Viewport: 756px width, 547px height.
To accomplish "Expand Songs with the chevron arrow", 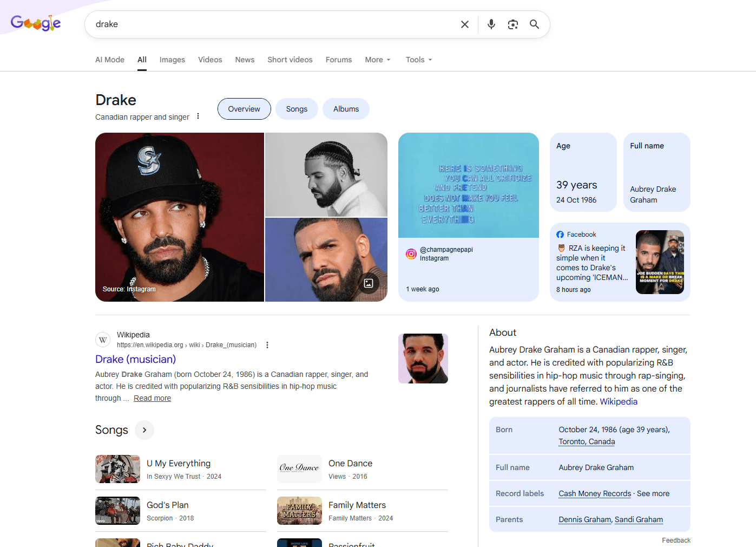I will click(x=144, y=430).
